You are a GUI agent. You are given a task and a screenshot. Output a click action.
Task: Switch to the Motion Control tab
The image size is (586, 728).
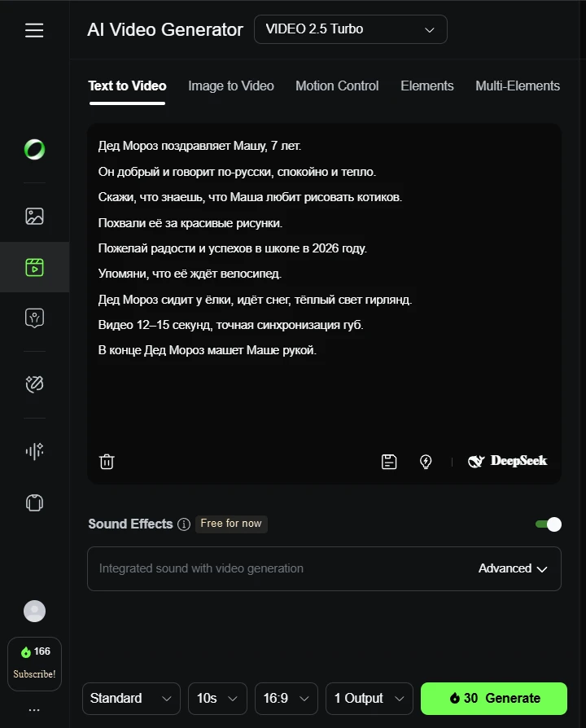pos(337,86)
